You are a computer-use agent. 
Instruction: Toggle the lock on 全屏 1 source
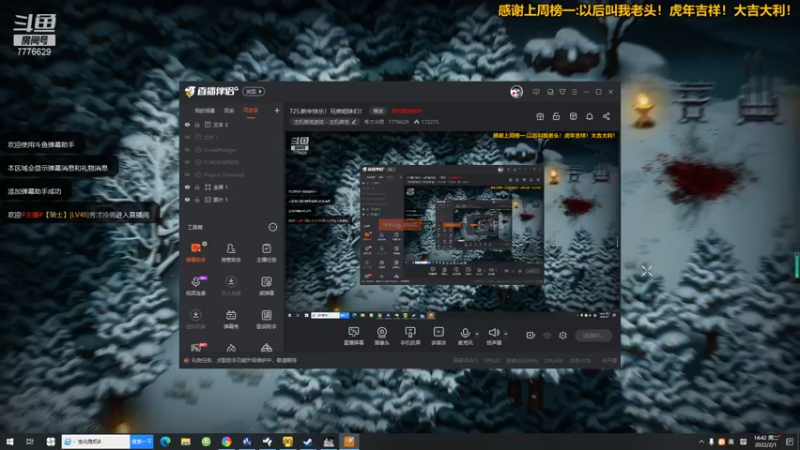click(197, 187)
